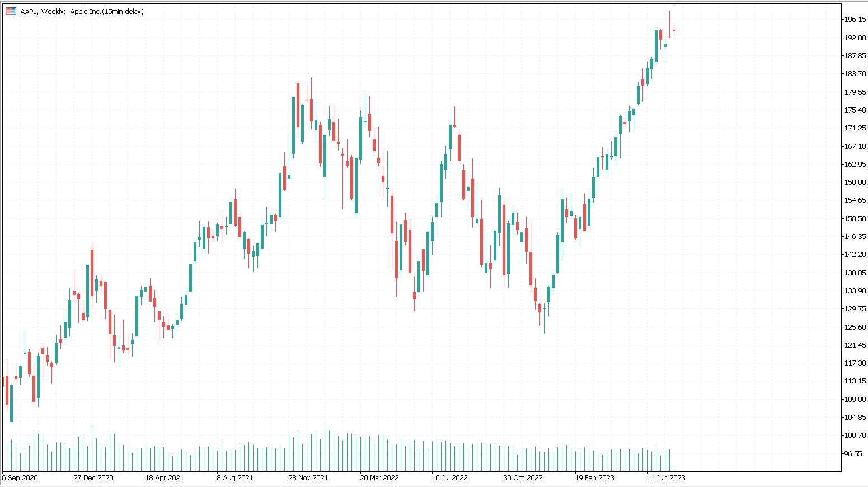Click the '20 Mar 2022' date label

[x=379, y=478]
